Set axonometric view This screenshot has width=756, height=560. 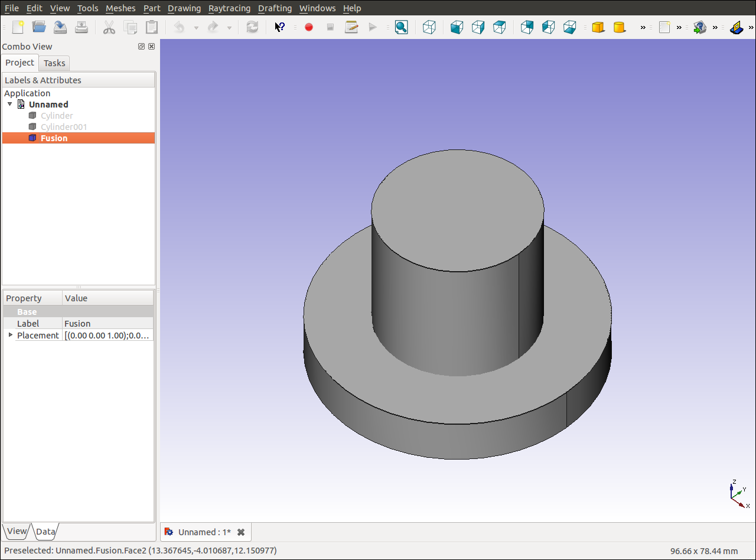[429, 27]
